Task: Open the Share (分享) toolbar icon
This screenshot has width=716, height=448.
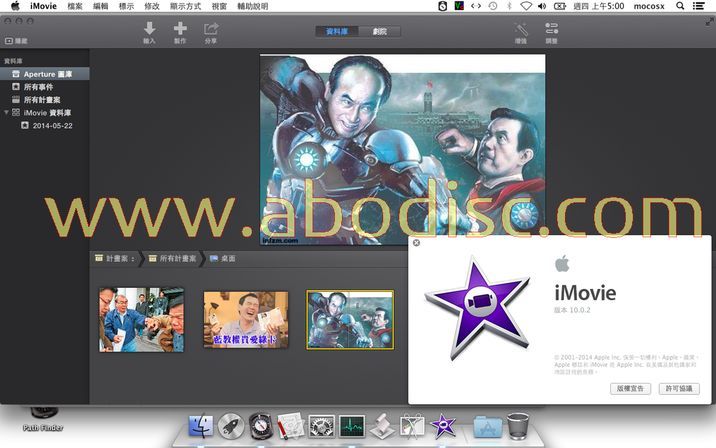Action: click(x=211, y=29)
